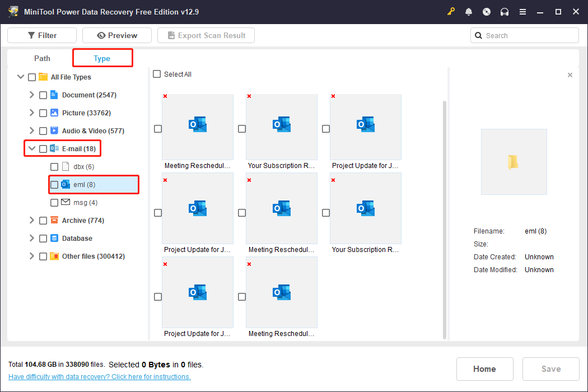This screenshot has height=392, width=588.
Task: Close the preview details panel
Action: [570, 75]
